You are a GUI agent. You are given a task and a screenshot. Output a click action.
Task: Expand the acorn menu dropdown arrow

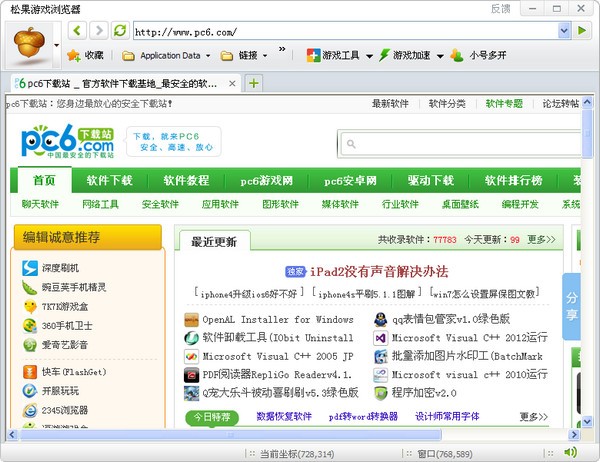pos(57,45)
